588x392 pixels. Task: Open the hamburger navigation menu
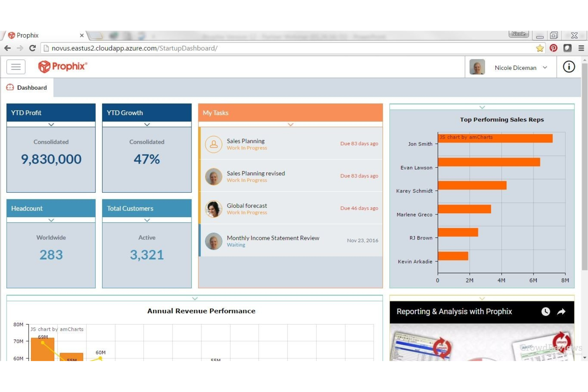16,67
